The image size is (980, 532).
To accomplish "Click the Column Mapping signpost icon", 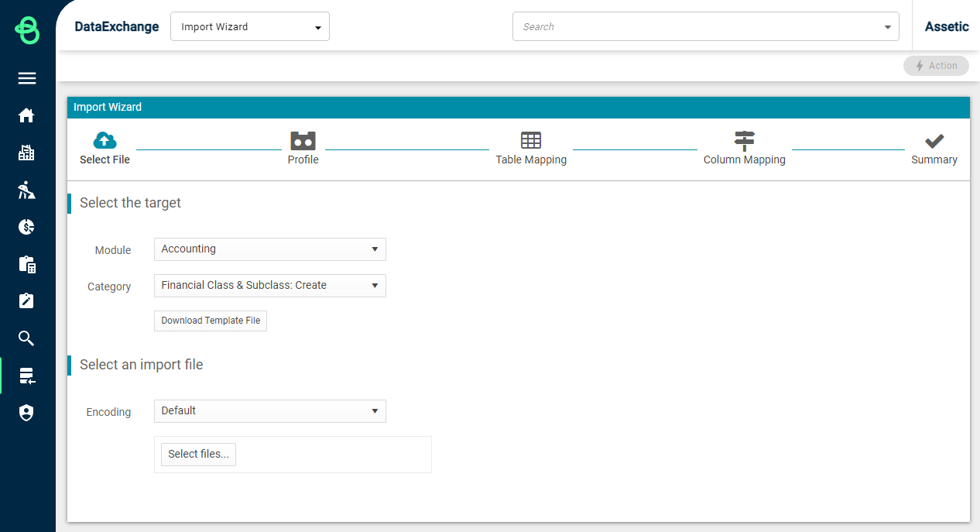I will coord(744,141).
